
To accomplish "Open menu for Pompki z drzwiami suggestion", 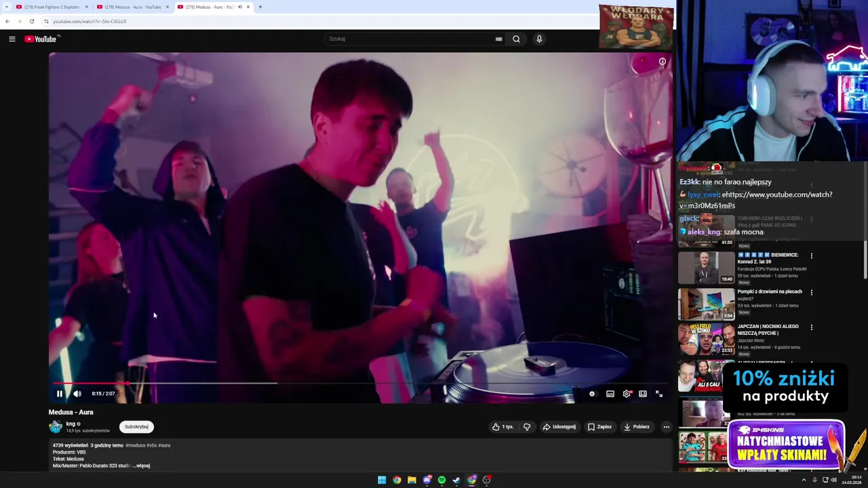I will (812, 293).
